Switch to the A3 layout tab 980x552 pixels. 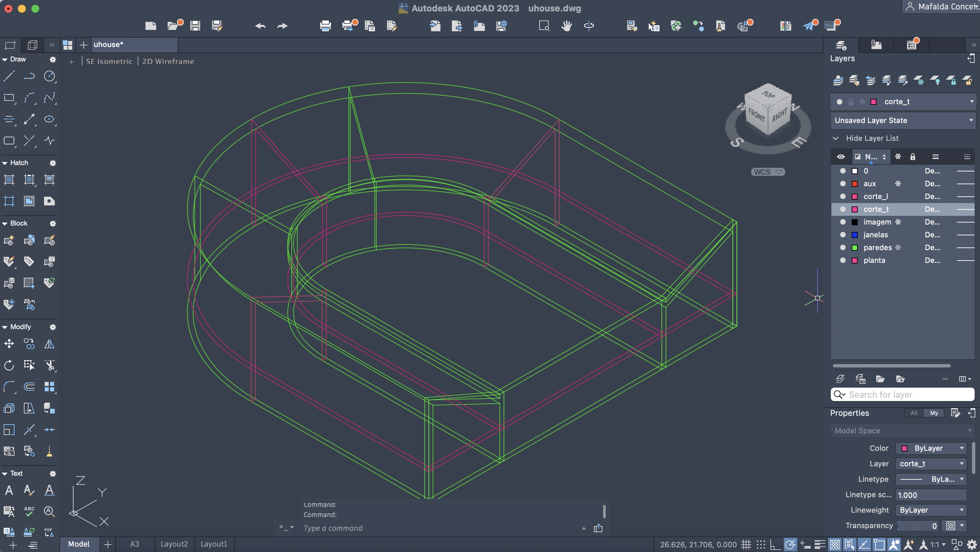click(x=134, y=544)
